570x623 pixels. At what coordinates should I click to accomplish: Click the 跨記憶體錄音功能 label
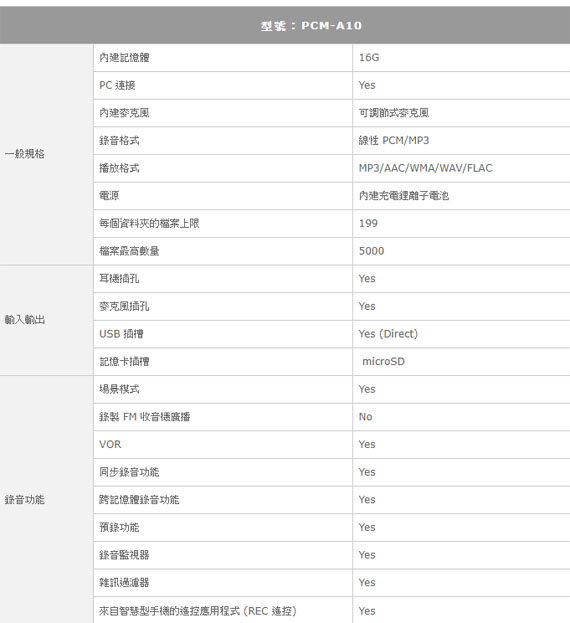pos(139,499)
